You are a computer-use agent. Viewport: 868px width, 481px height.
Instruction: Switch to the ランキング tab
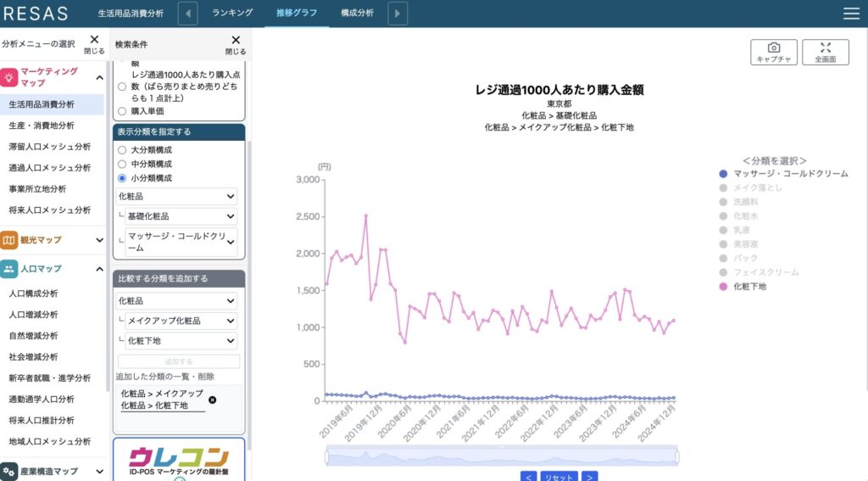tap(231, 14)
